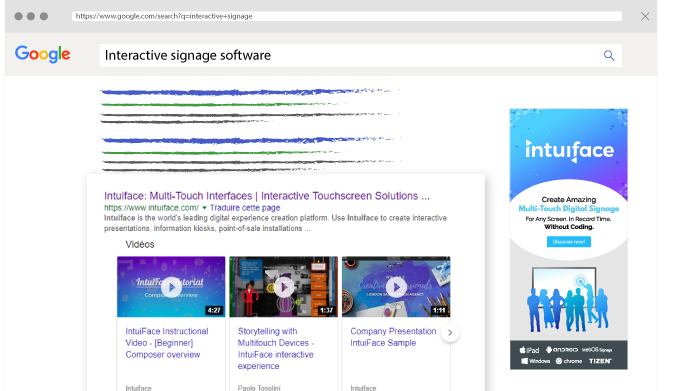The width and height of the screenshot is (681, 391).
Task: Play the Company Presentation video thumbnail
Action: tap(396, 287)
